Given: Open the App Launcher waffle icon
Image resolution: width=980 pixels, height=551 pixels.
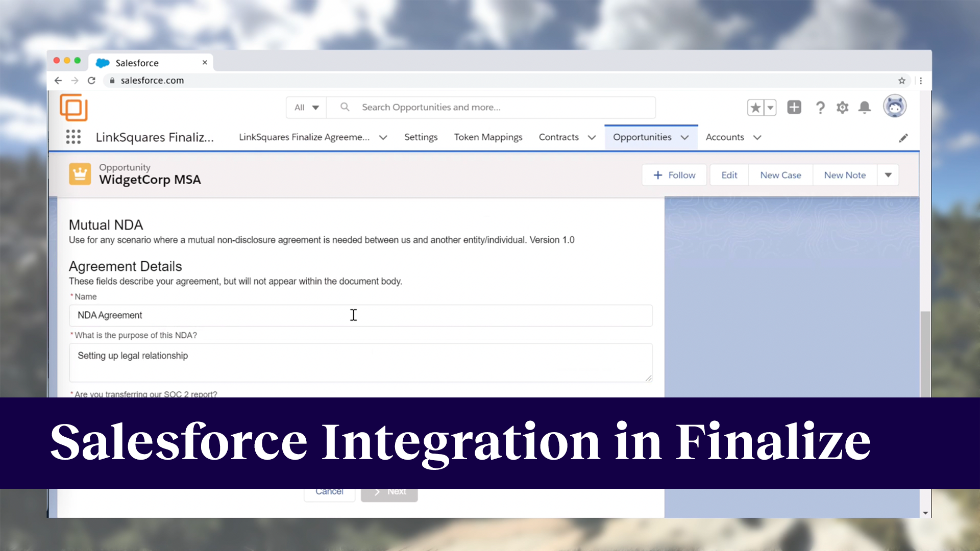Looking at the screenshot, I should 73,137.
